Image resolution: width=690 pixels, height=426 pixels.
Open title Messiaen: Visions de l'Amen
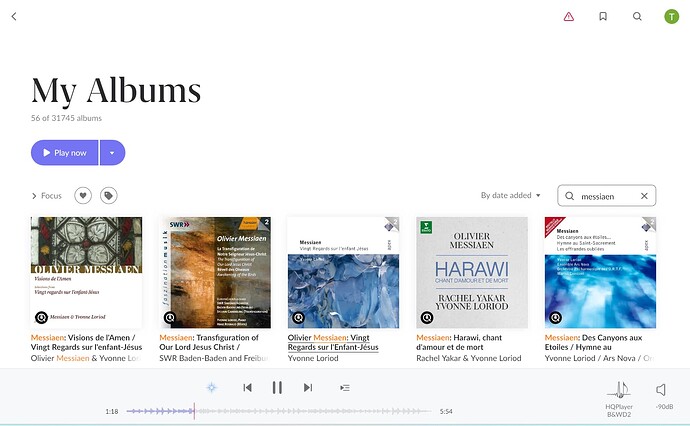[x=86, y=342]
